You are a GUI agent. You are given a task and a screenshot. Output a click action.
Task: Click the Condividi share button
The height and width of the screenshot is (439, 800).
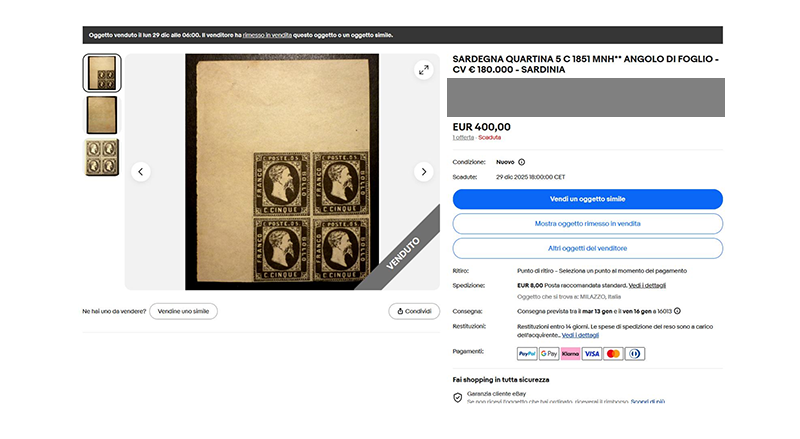[x=414, y=311]
